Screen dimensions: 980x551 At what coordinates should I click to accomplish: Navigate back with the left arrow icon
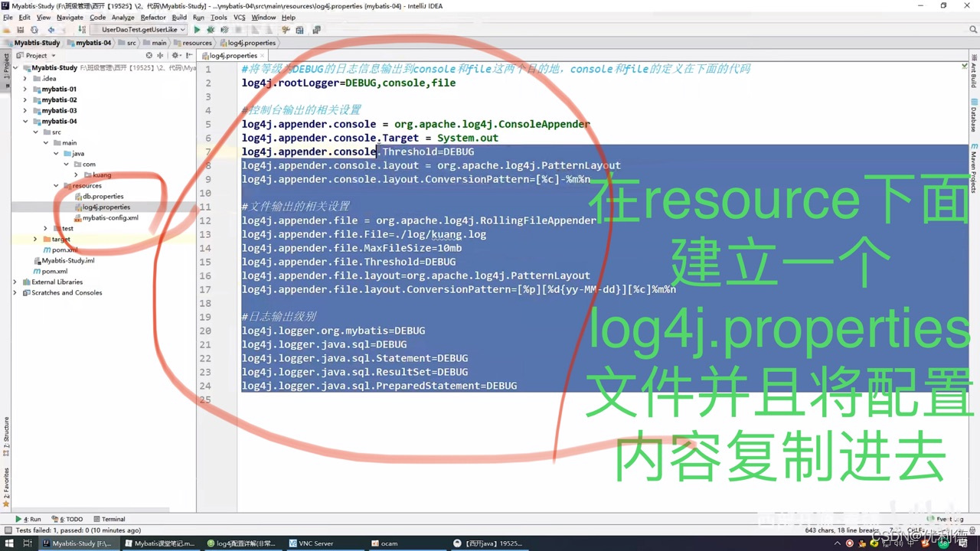tap(51, 30)
